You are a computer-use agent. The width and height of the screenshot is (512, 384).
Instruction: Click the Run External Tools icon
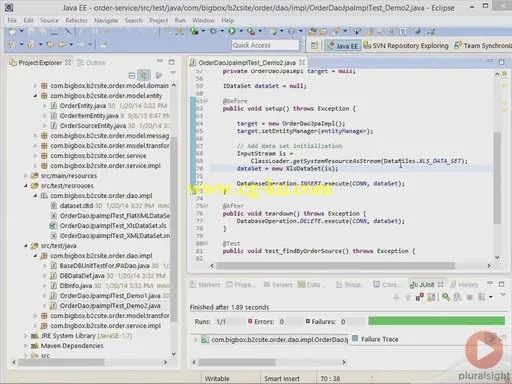(251, 31)
